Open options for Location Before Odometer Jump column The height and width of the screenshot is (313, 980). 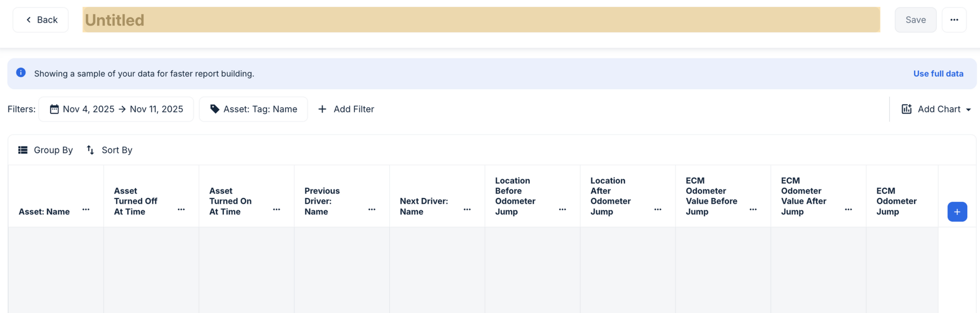coord(562,209)
